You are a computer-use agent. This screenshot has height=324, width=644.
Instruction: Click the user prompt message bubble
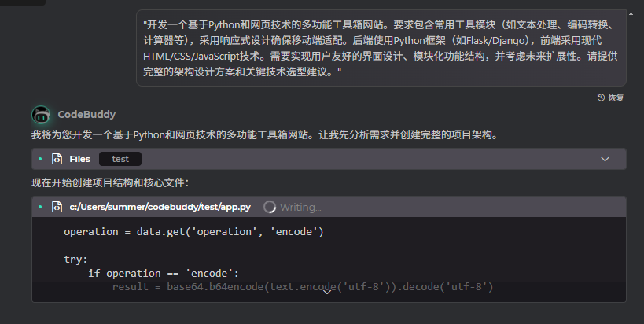click(x=383, y=48)
